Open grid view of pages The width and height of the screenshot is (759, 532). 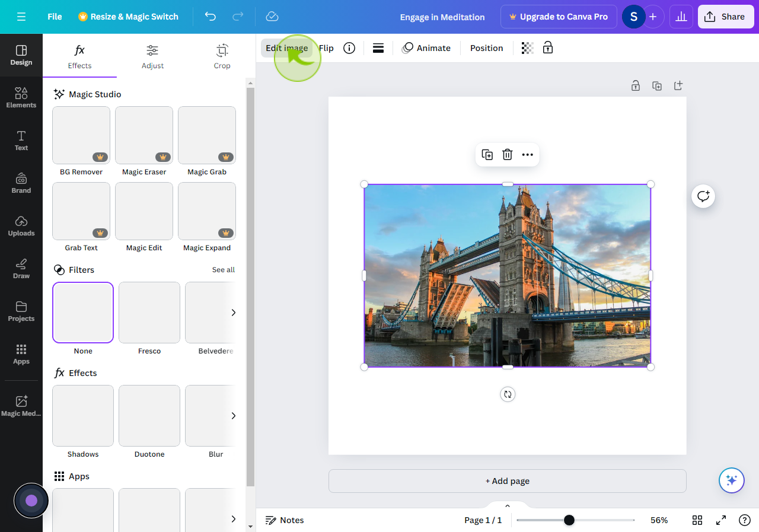click(697, 520)
